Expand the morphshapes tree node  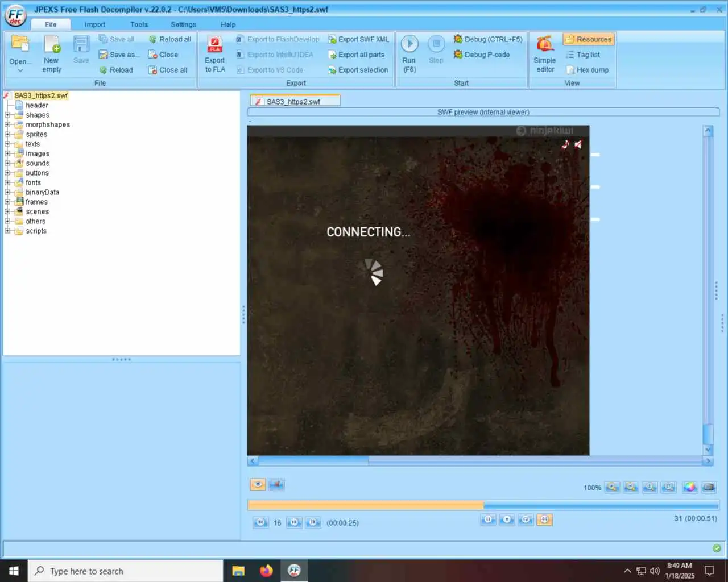7,124
